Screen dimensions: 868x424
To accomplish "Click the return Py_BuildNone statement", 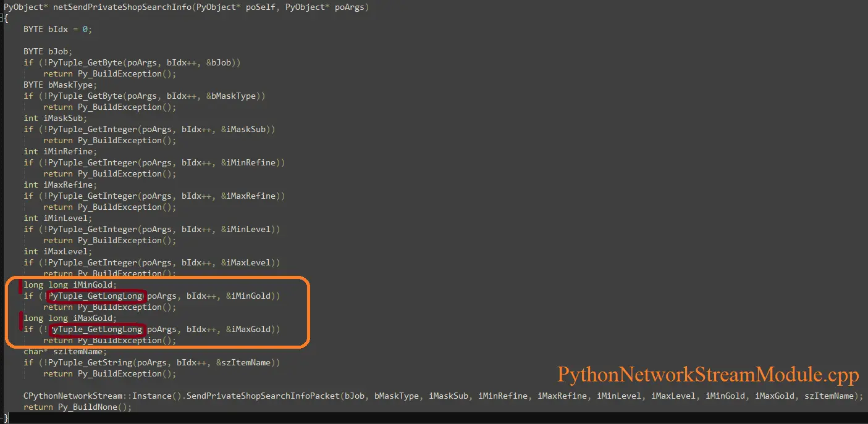I will tap(77, 407).
